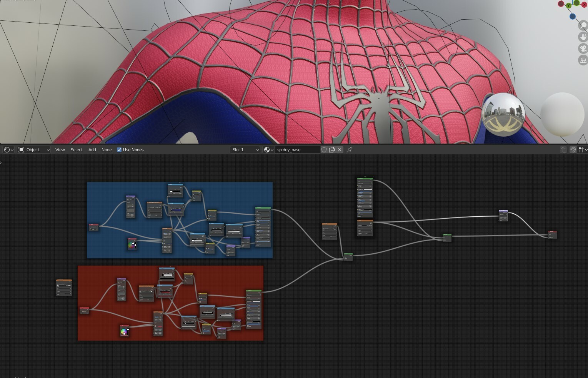588x378 pixels.
Task: Open the Add menu
Action: pyautogui.click(x=92, y=150)
